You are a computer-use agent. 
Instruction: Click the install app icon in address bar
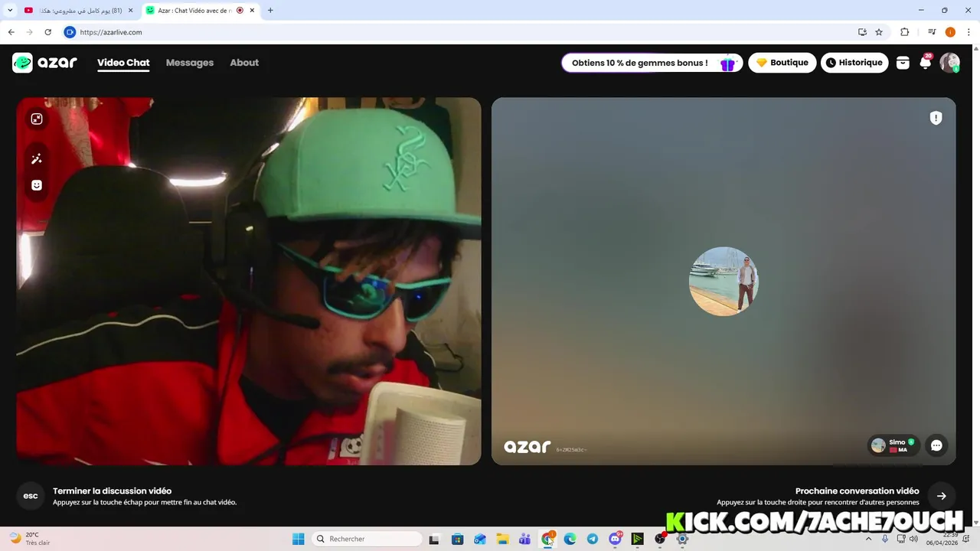tap(862, 32)
